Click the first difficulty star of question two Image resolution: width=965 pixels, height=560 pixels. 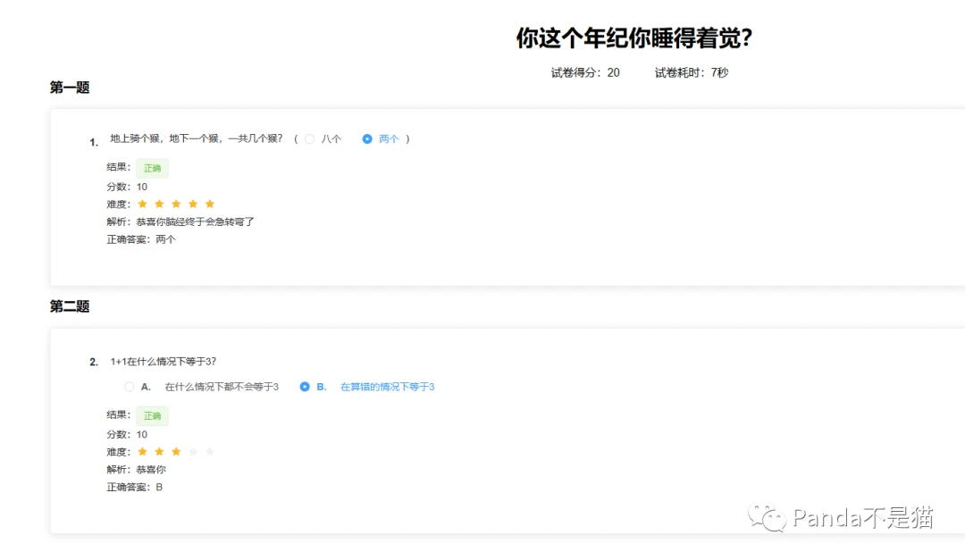[x=142, y=452]
